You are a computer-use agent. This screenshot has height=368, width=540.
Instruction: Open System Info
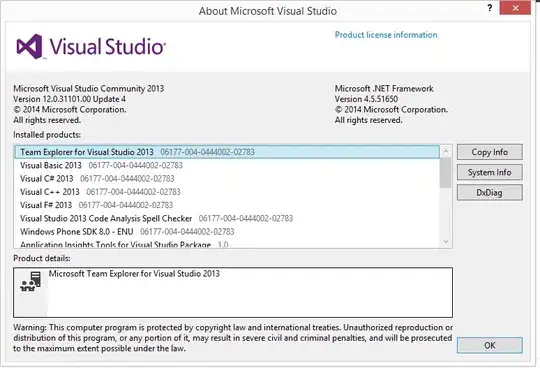(x=489, y=172)
